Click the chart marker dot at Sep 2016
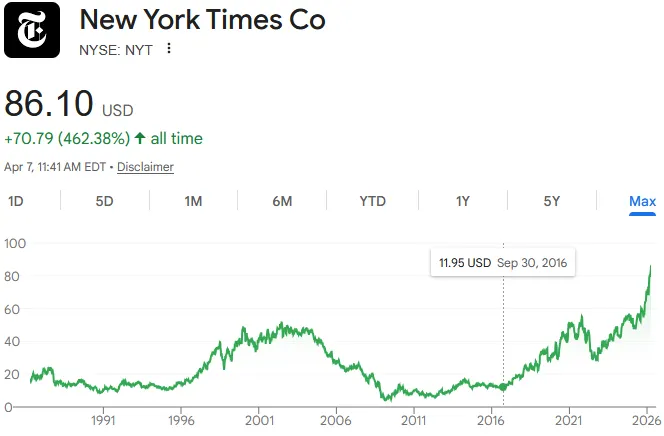The height and width of the screenshot is (436, 664). [503, 387]
